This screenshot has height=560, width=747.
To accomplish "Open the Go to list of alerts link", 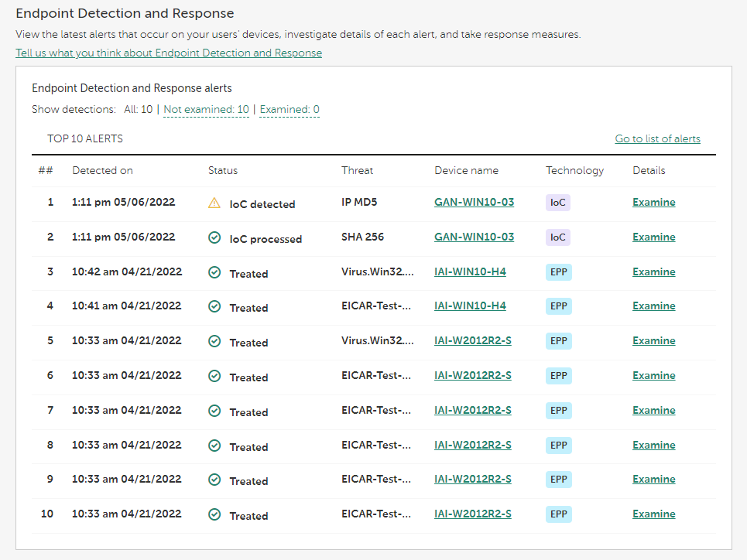I will click(657, 139).
